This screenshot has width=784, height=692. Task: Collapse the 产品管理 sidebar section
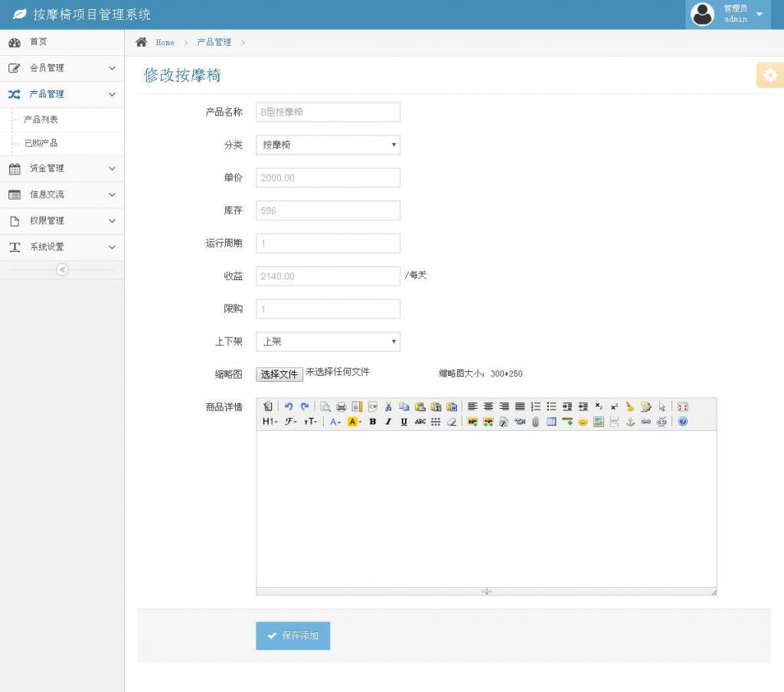pos(61,93)
